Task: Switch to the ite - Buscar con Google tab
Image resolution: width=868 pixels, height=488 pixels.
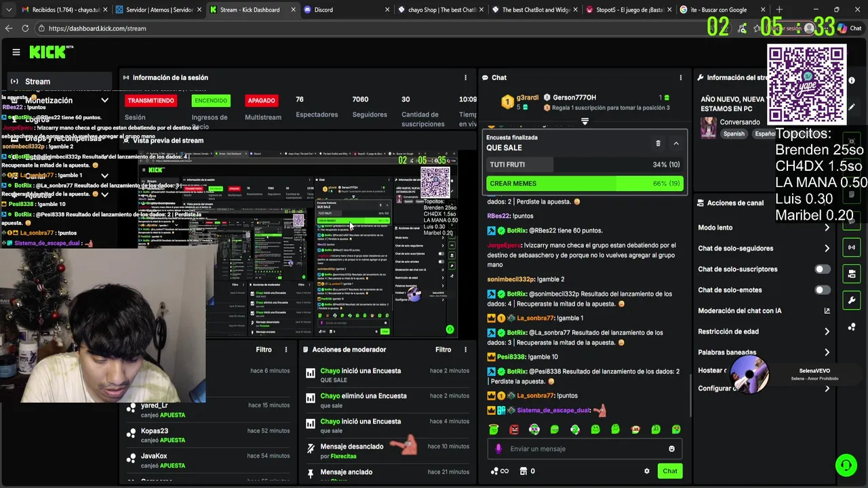Action: click(722, 9)
